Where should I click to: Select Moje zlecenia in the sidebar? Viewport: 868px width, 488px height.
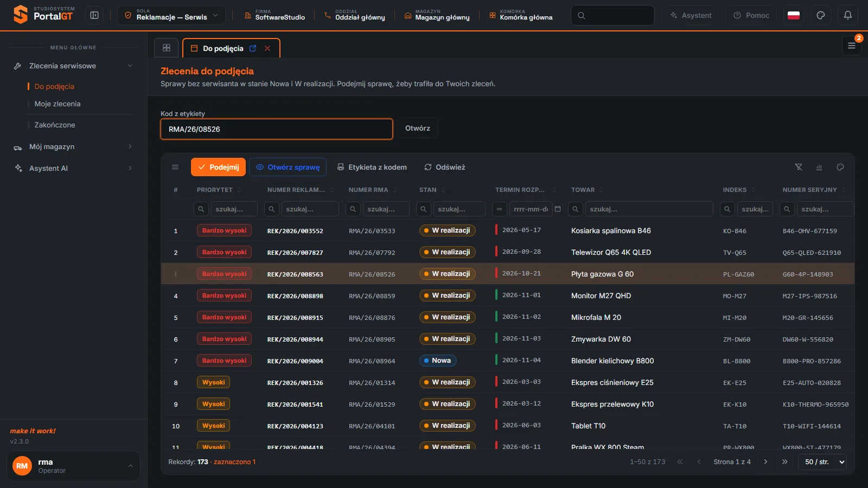pyautogui.click(x=58, y=104)
